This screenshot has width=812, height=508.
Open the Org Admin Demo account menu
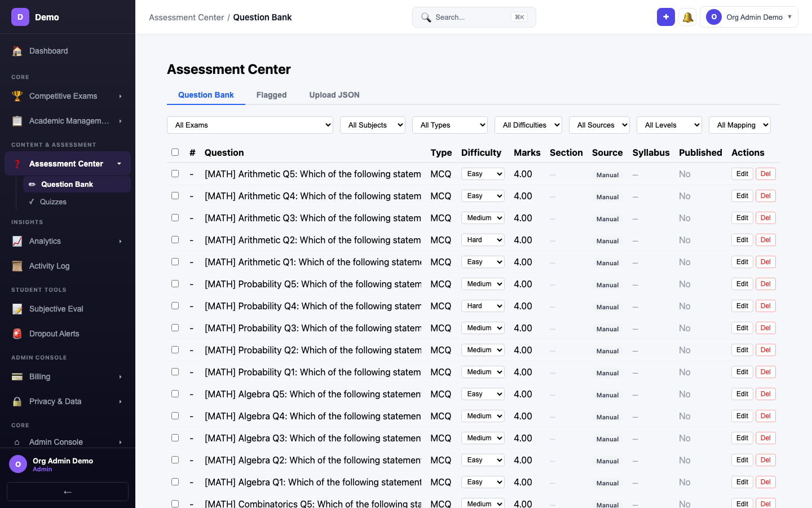click(749, 17)
